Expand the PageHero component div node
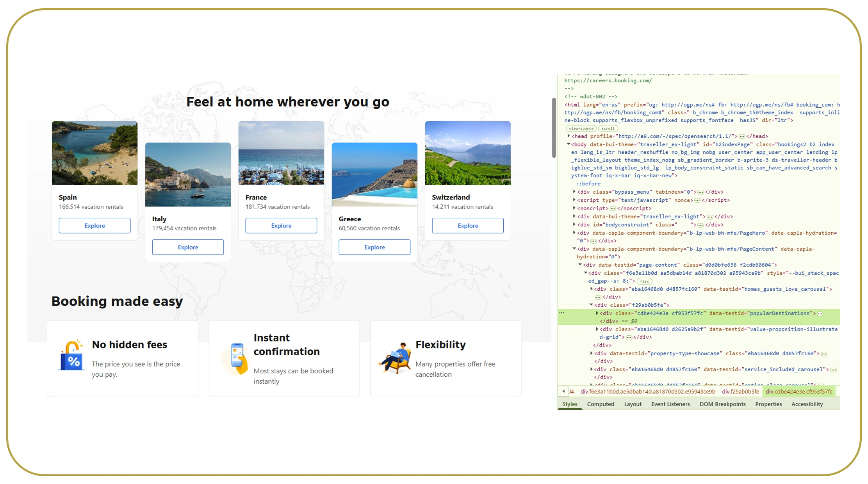The width and height of the screenshot is (868, 484). point(574,233)
